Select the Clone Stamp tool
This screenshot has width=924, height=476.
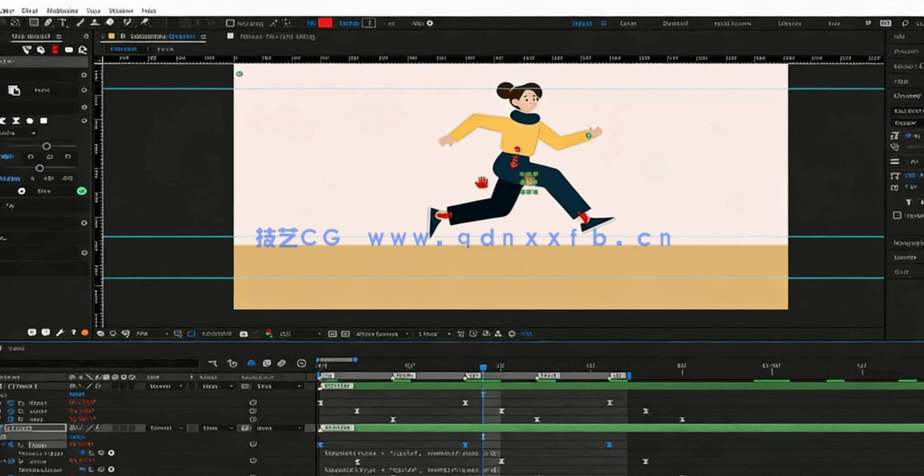coord(95,22)
